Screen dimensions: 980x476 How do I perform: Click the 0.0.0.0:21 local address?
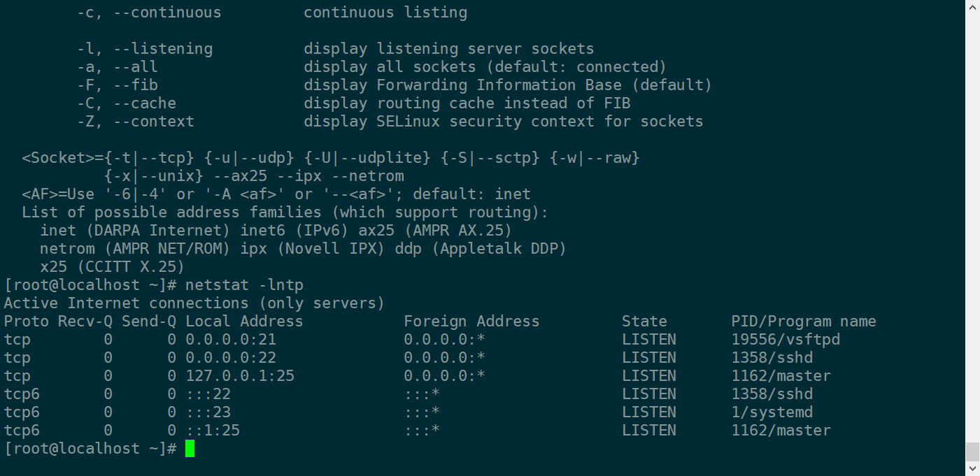230,340
